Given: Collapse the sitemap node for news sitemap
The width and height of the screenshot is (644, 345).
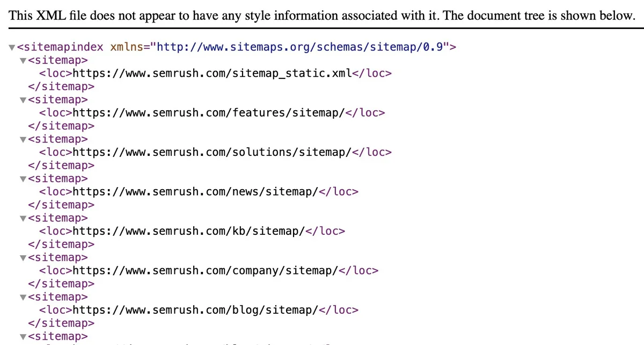Looking at the screenshot, I should 23,179.
